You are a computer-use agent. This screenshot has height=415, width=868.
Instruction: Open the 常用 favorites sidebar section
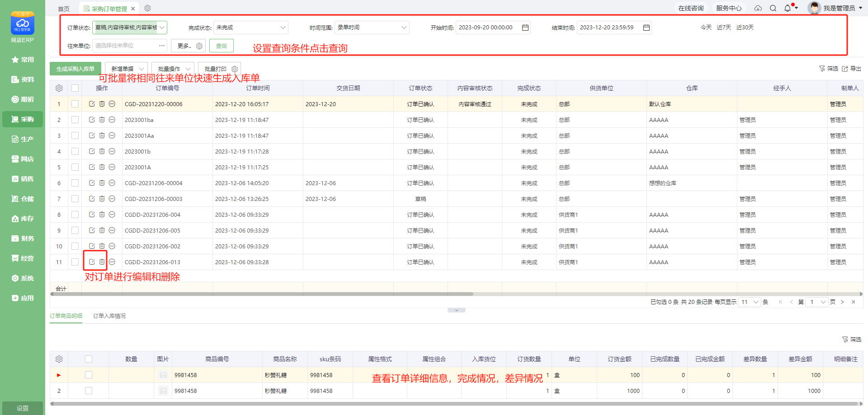tap(23, 60)
